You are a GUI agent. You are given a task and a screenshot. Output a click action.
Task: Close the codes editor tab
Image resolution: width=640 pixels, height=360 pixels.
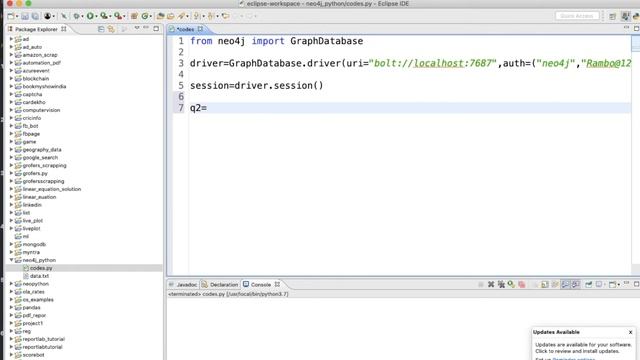pos(200,29)
